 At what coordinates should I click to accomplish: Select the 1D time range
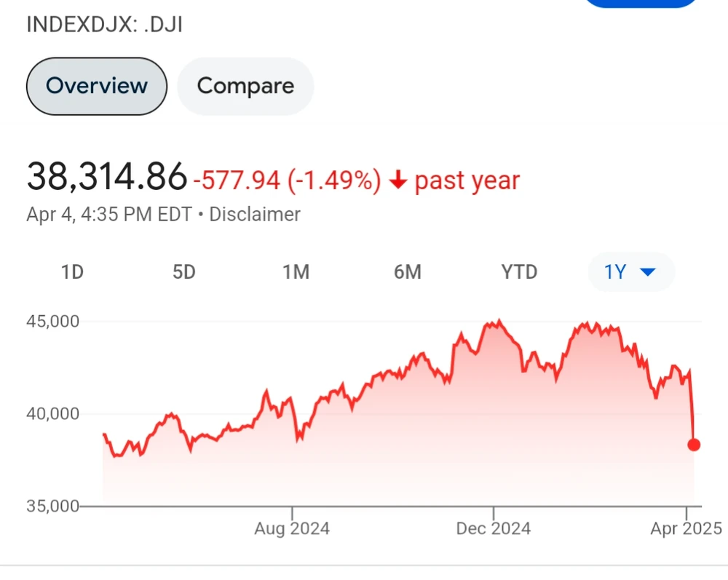pyautogui.click(x=72, y=272)
